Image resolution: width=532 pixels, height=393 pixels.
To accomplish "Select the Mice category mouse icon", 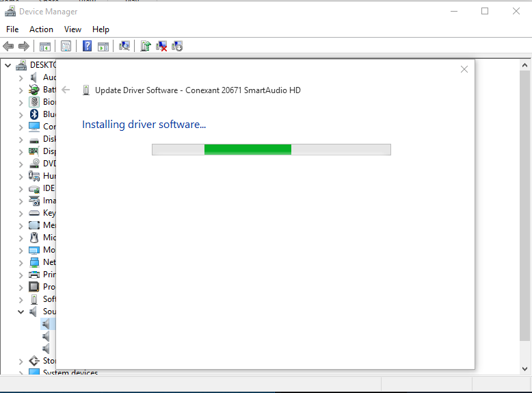I will point(34,238).
